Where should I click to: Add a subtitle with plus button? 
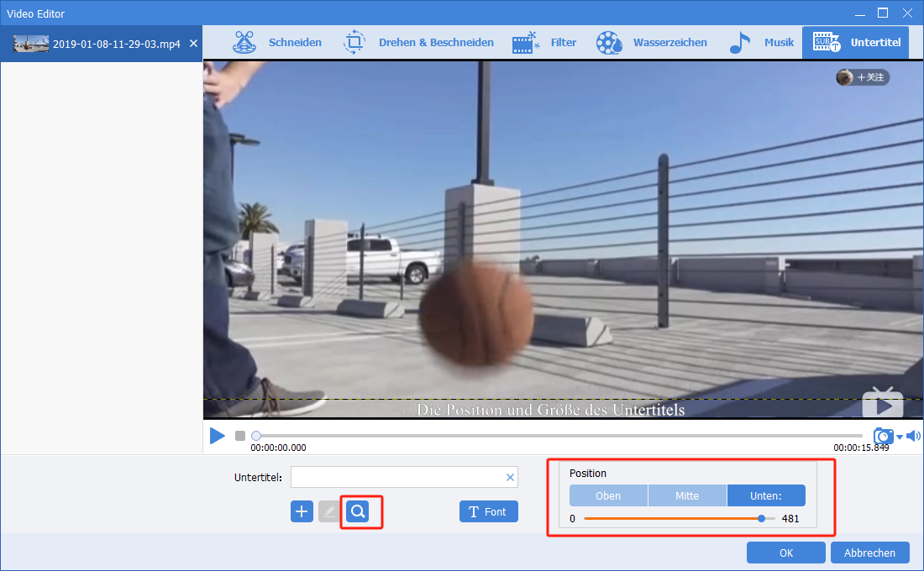tap(302, 511)
